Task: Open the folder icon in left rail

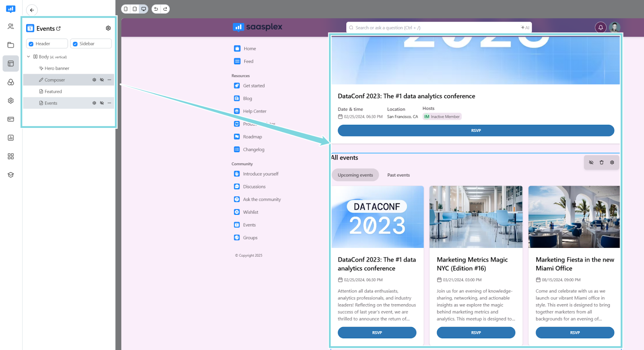Action: [11, 45]
